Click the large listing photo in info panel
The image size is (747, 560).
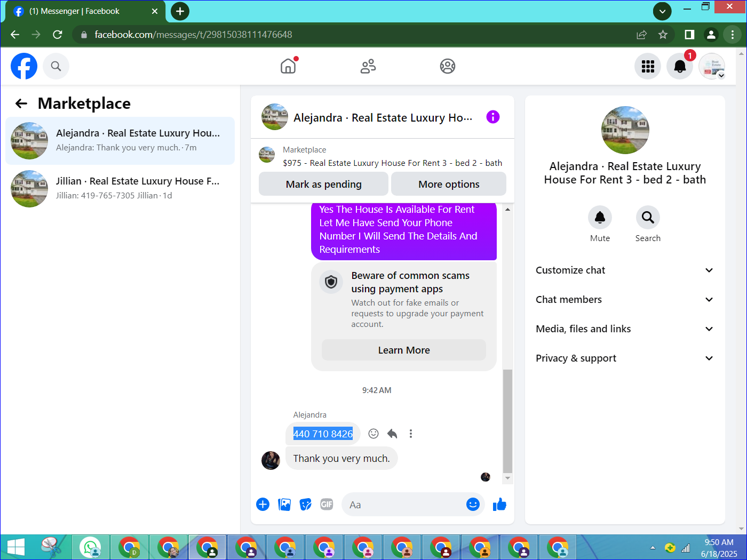(x=625, y=130)
